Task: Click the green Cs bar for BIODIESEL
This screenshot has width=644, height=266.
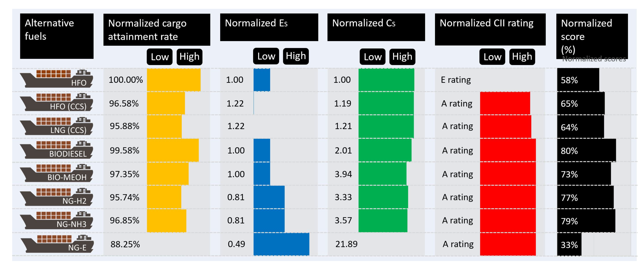Action: [x=385, y=150]
